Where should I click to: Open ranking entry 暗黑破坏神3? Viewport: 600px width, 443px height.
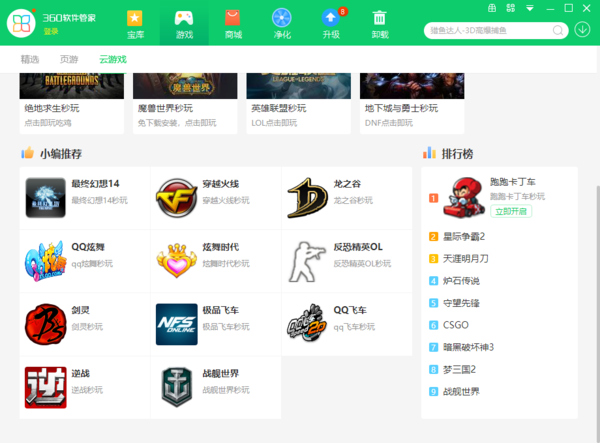468,347
